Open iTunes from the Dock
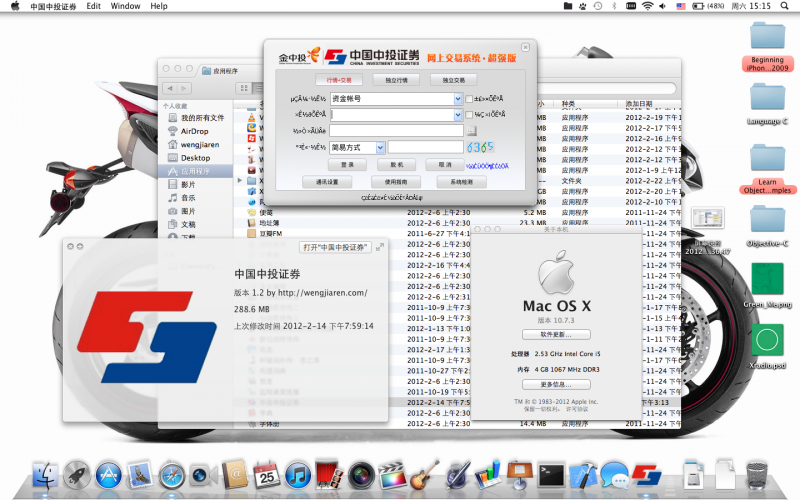 296,473
